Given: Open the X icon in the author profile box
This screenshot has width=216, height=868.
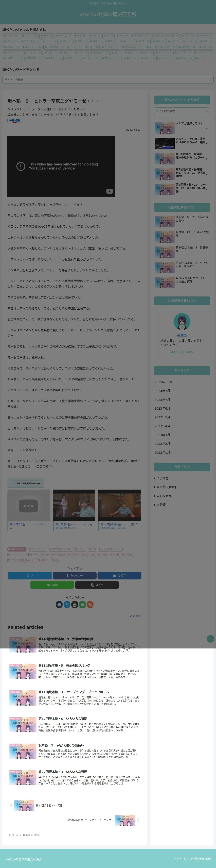Looking at the screenshot, I should 177,352.
